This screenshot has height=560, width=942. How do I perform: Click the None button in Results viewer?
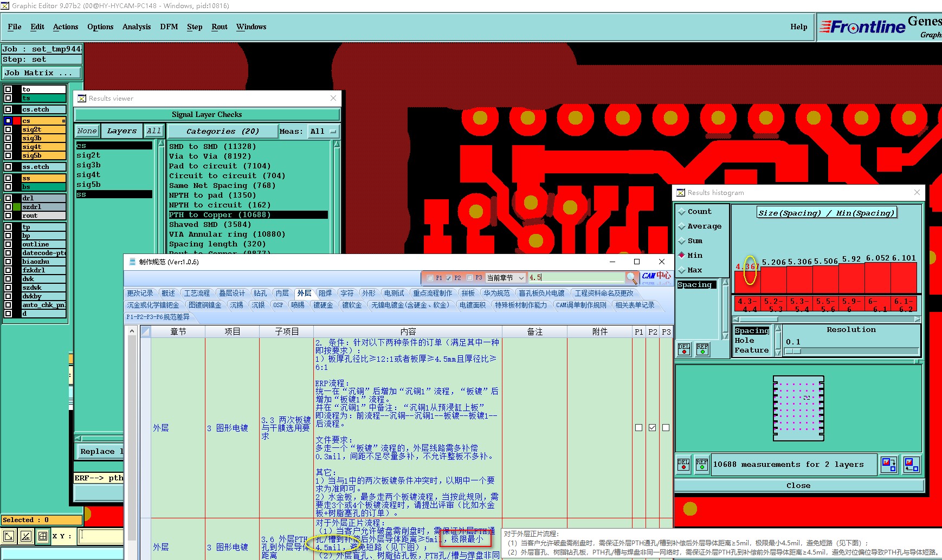pos(87,131)
